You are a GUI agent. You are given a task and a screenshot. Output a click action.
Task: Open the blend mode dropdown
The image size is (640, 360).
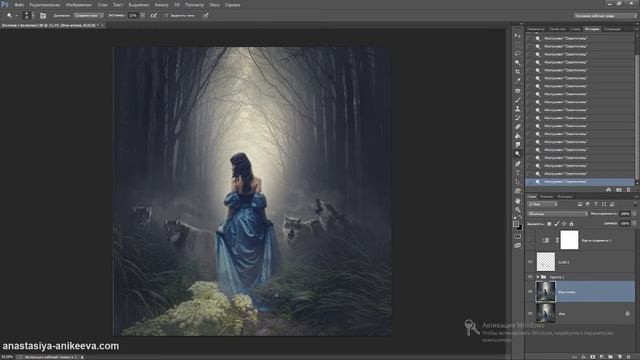coord(558,213)
